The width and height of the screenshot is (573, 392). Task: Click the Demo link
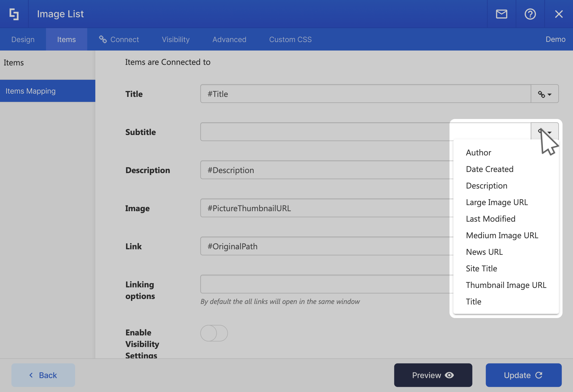pyautogui.click(x=555, y=39)
